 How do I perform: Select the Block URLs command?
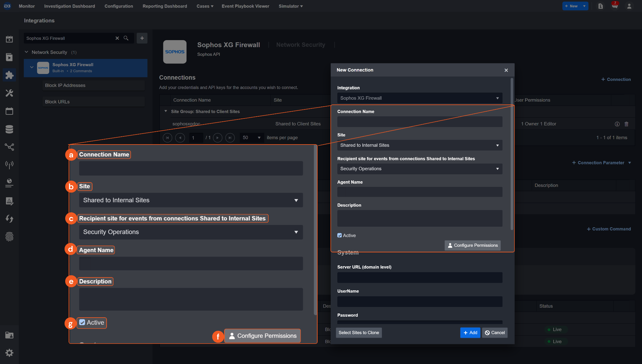(x=94, y=102)
